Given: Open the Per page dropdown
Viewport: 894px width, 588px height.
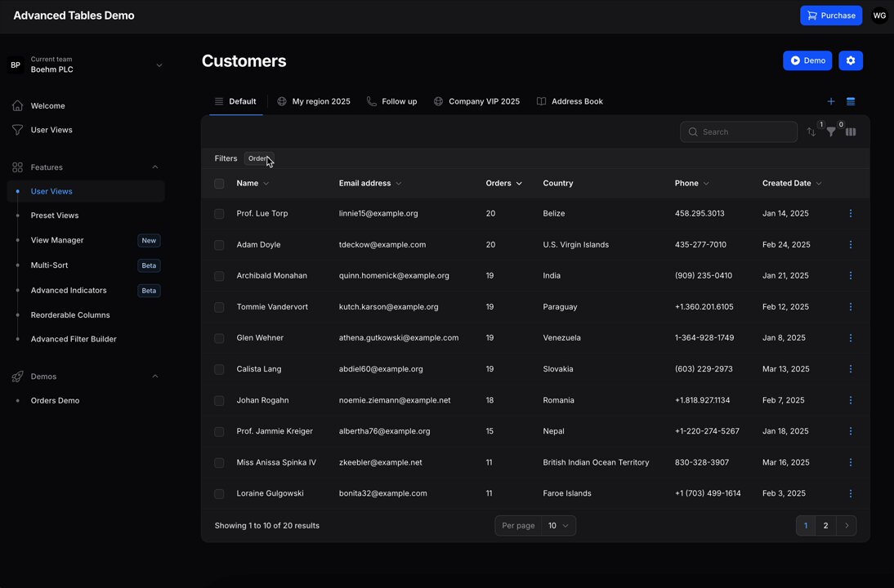Looking at the screenshot, I should [x=558, y=525].
